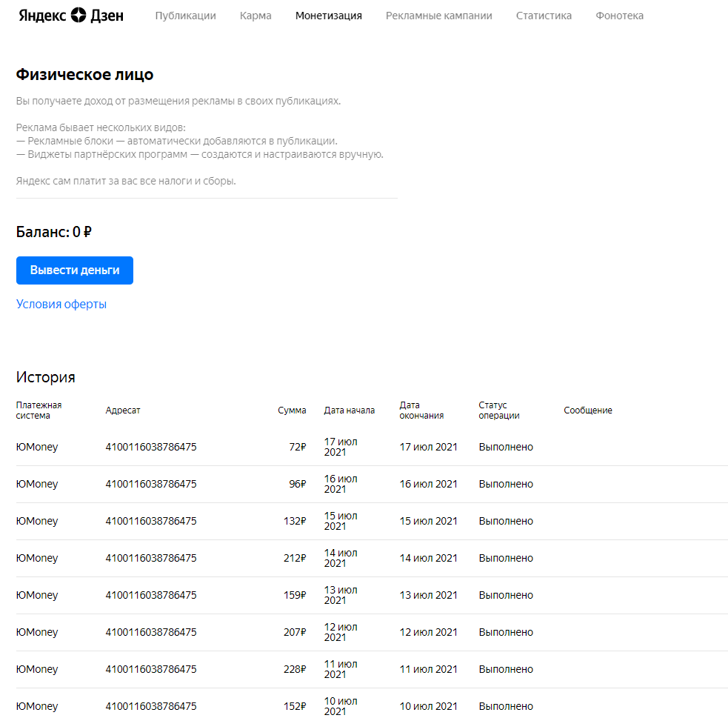This screenshot has height=718, width=728.
Task: Open the Фонотека tab
Action: point(619,16)
